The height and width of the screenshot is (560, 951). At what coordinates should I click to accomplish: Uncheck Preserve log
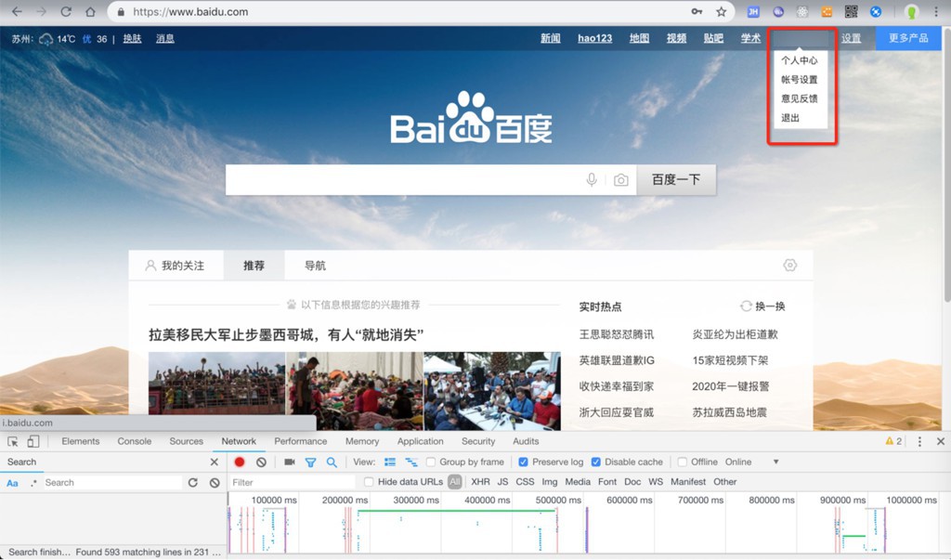click(x=524, y=462)
